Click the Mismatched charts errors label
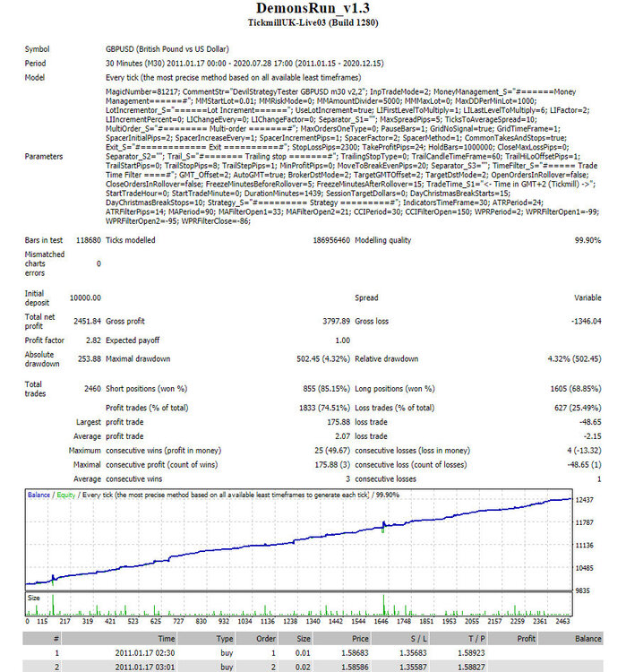Screen dimensions: 626x672 tap(45, 263)
